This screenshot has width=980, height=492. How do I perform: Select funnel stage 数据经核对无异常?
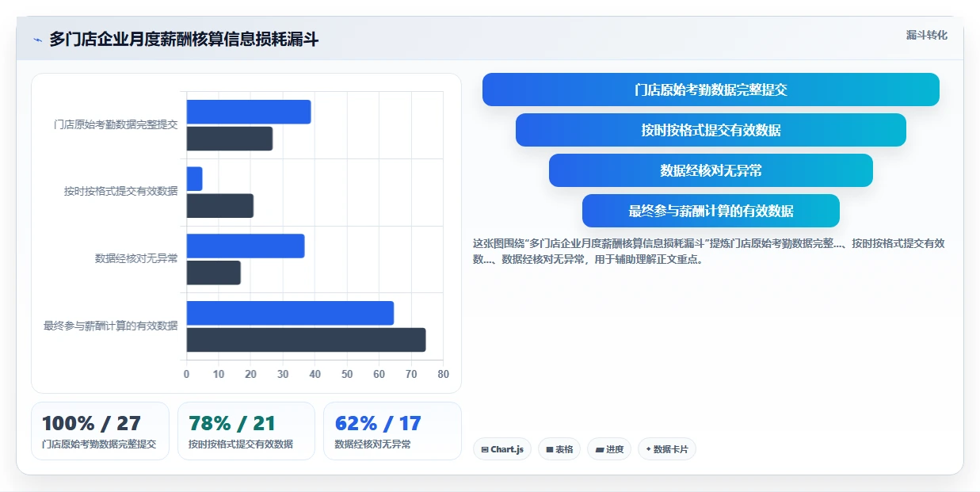coord(711,170)
